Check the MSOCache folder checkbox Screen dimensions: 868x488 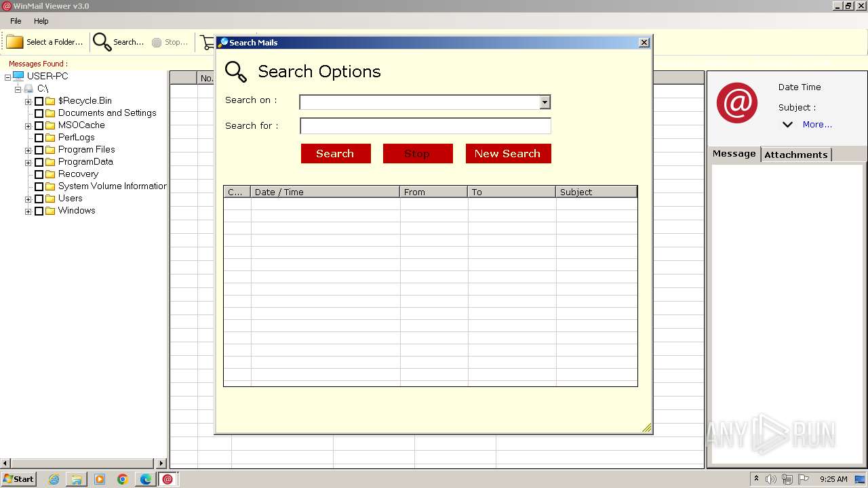pos(39,125)
